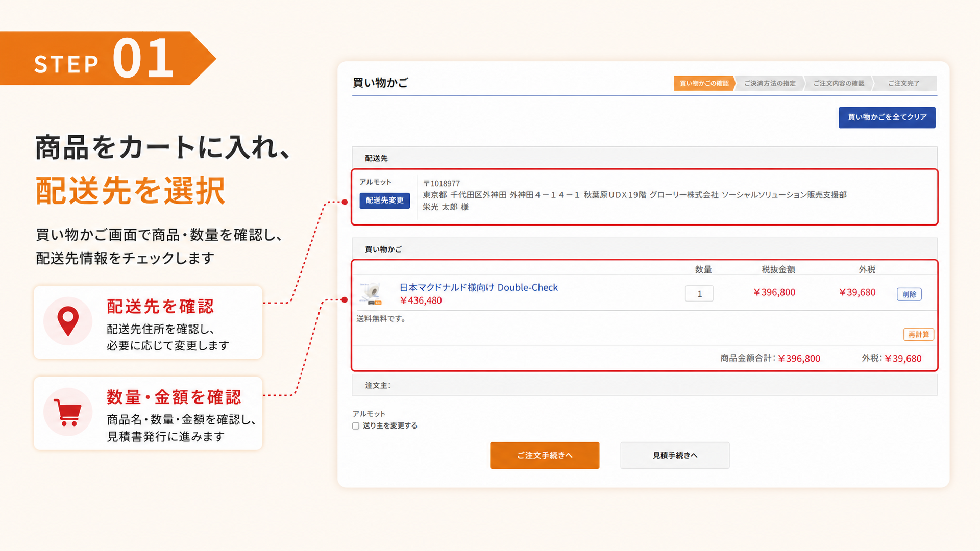Screen dimensions: 980x551
Task: Click the 再計算 recalculate button
Action: click(x=919, y=335)
